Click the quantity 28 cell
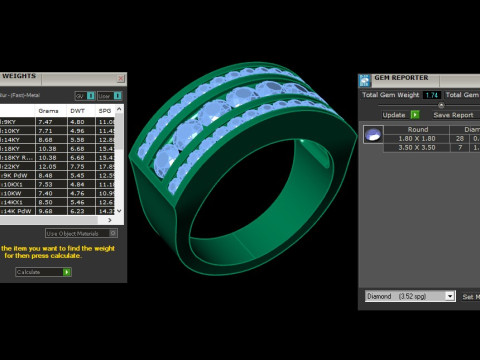Screen dimensions: 480x360 tap(460, 139)
